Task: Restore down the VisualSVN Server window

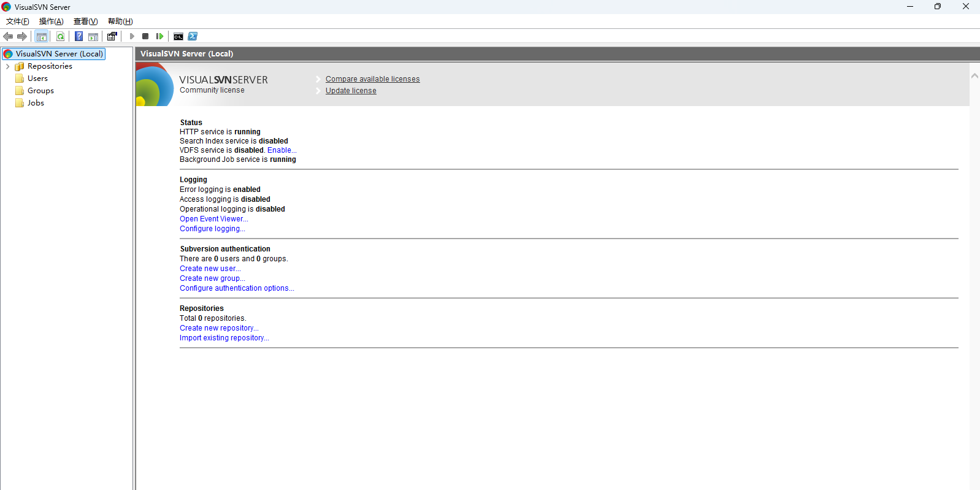Action: pyautogui.click(x=938, y=7)
